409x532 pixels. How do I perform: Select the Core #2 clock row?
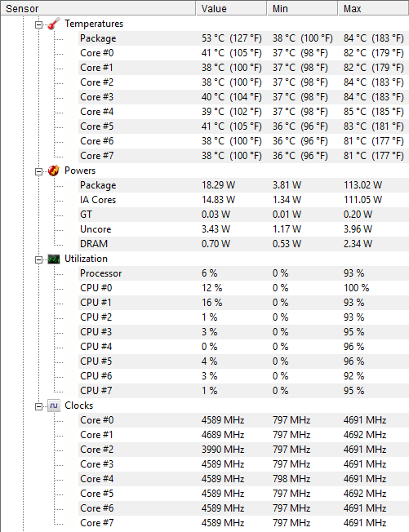(243, 450)
